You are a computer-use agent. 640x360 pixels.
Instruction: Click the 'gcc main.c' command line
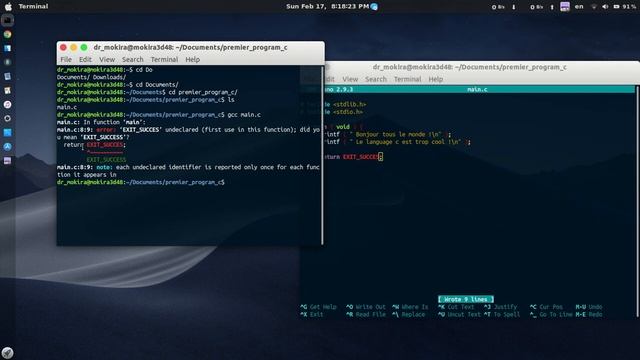tap(159, 115)
